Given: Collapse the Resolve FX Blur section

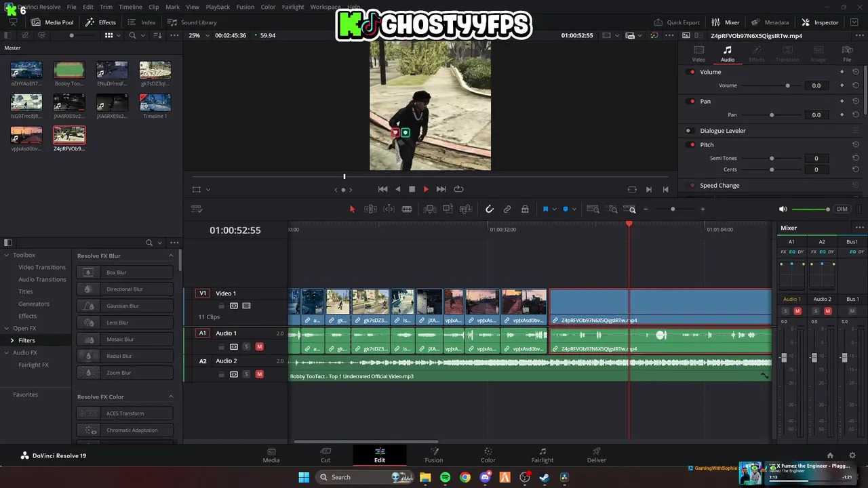Looking at the screenshot, I should coord(171,256).
